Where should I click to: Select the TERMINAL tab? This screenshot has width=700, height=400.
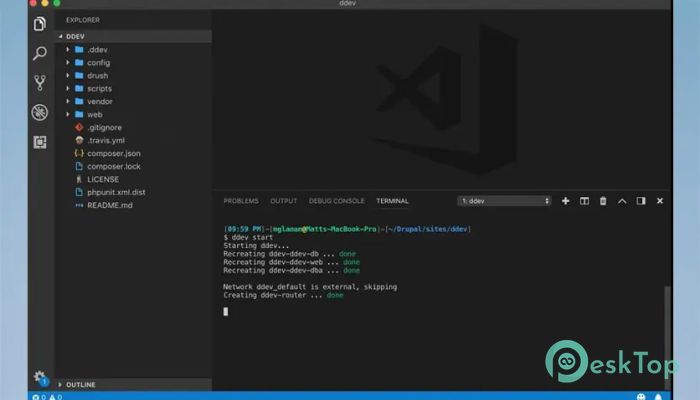coord(392,201)
